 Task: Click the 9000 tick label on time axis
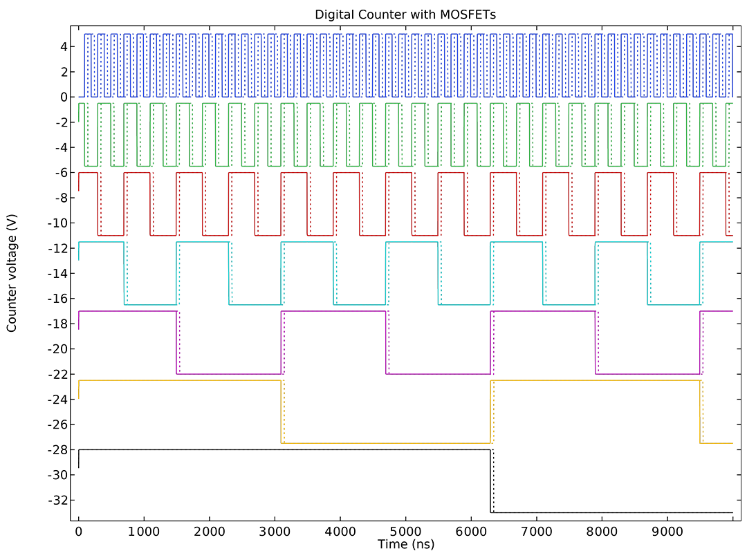[x=667, y=532]
